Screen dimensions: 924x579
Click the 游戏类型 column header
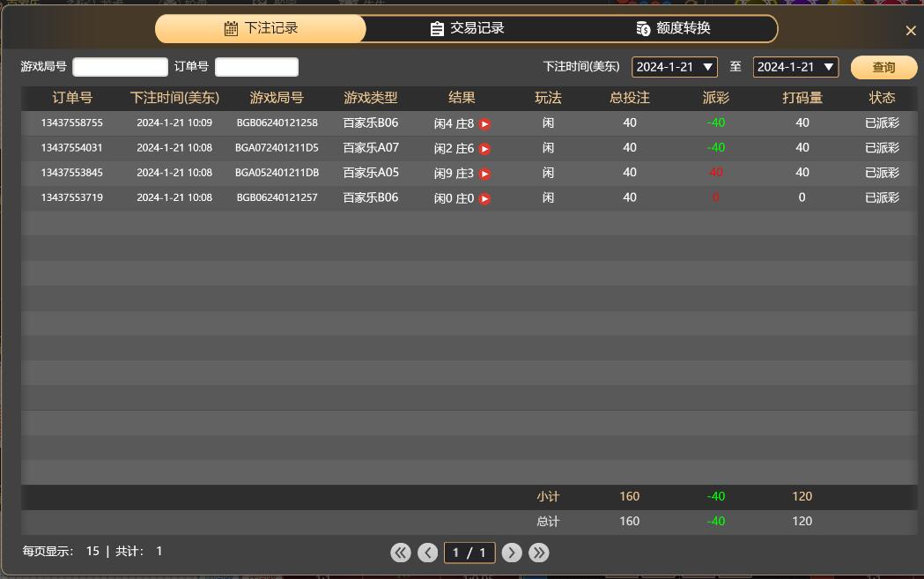click(x=371, y=98)
